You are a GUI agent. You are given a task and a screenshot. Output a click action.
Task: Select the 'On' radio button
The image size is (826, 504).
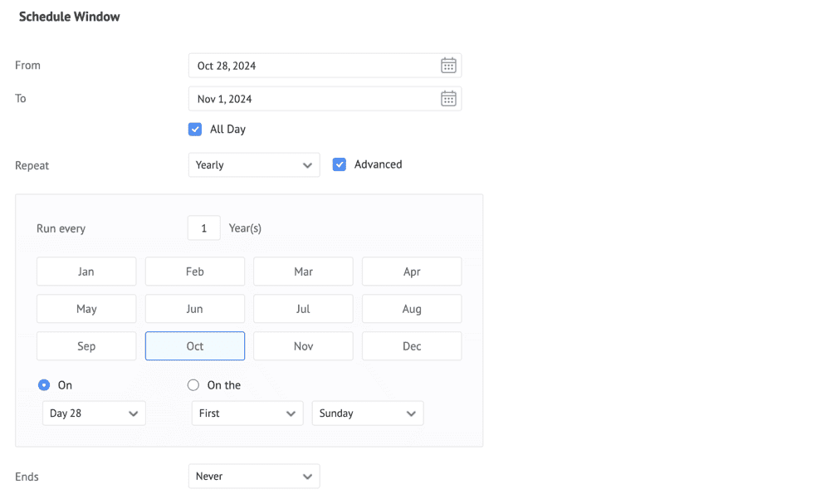(x=44, y=385)
